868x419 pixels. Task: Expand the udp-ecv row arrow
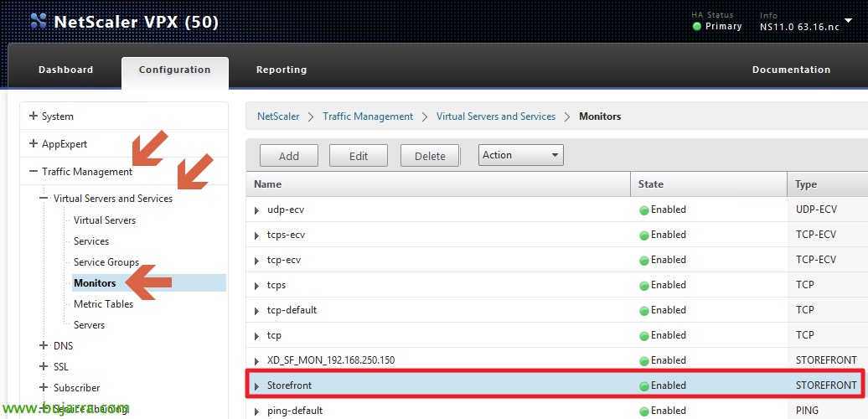(256, 211)
